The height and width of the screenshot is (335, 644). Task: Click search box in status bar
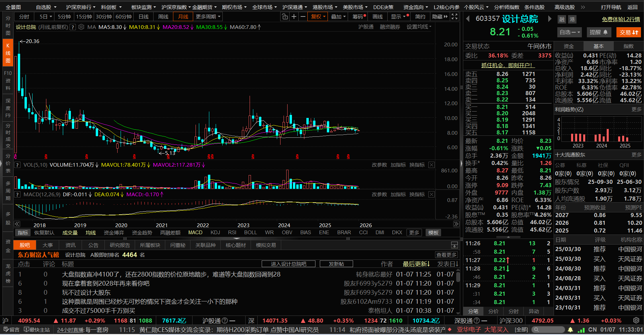(548, 330)
